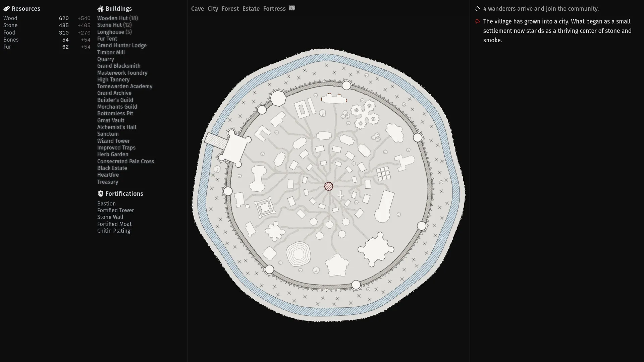644x362 pixels.
Task: Click Grand Archive in Buildings
Action: coord(114,93)
